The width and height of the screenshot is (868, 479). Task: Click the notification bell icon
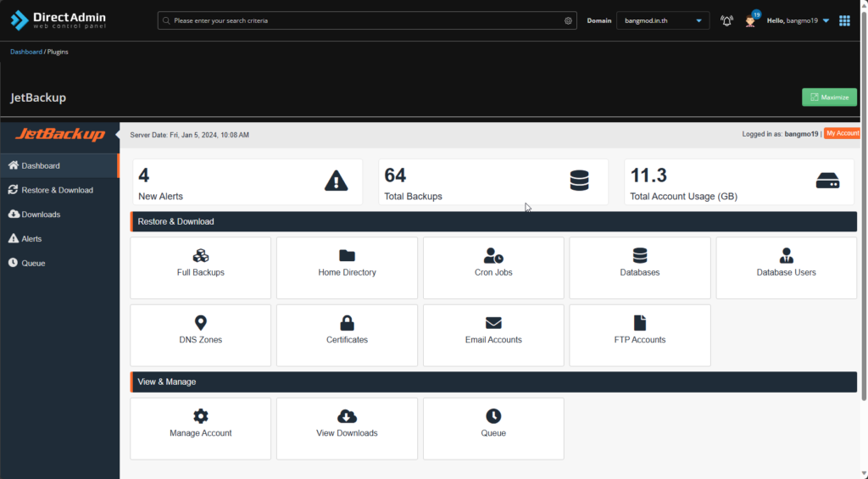tap(726, 20)
